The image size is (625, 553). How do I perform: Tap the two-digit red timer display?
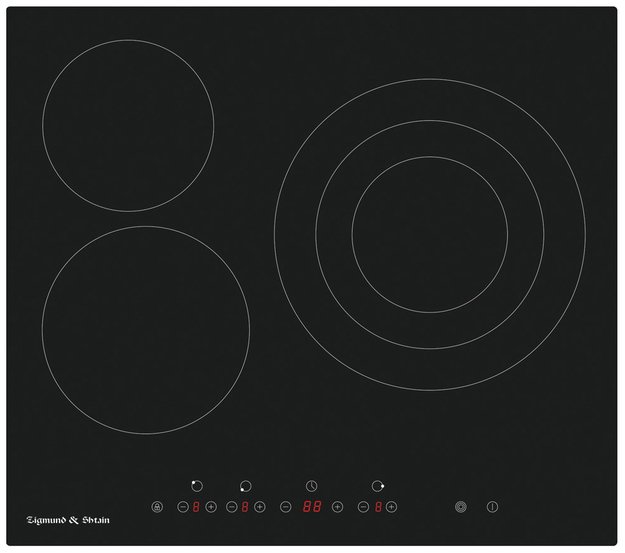pos(311,507)
